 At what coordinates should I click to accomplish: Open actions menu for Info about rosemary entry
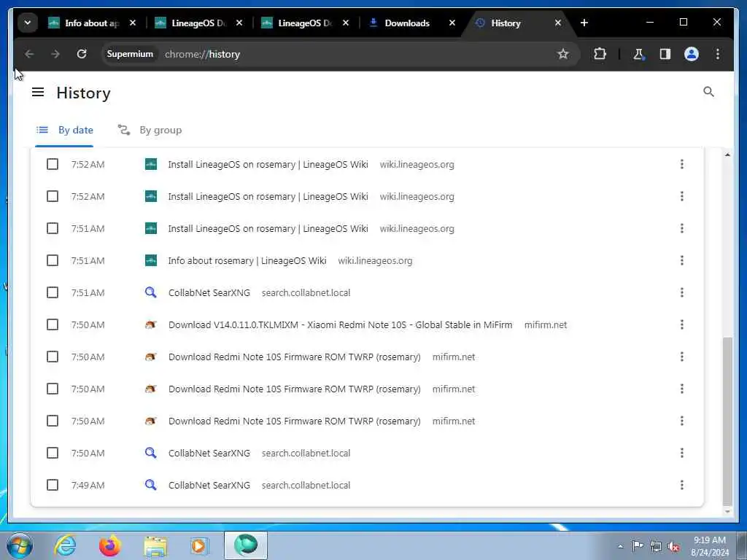[682, 260]
